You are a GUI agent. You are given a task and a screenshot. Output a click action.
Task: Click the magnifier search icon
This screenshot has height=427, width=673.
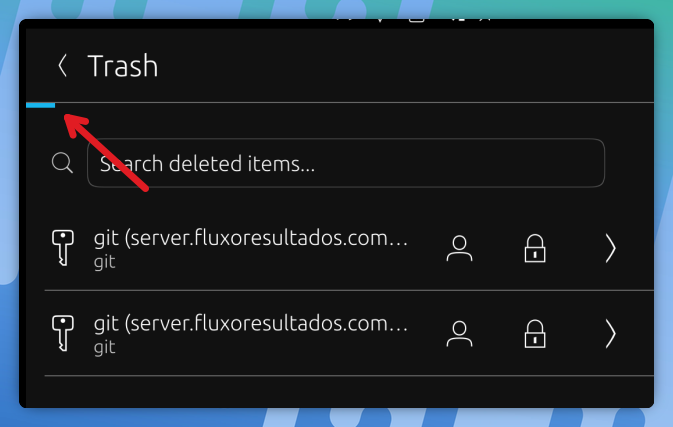(x=62, y=163)
